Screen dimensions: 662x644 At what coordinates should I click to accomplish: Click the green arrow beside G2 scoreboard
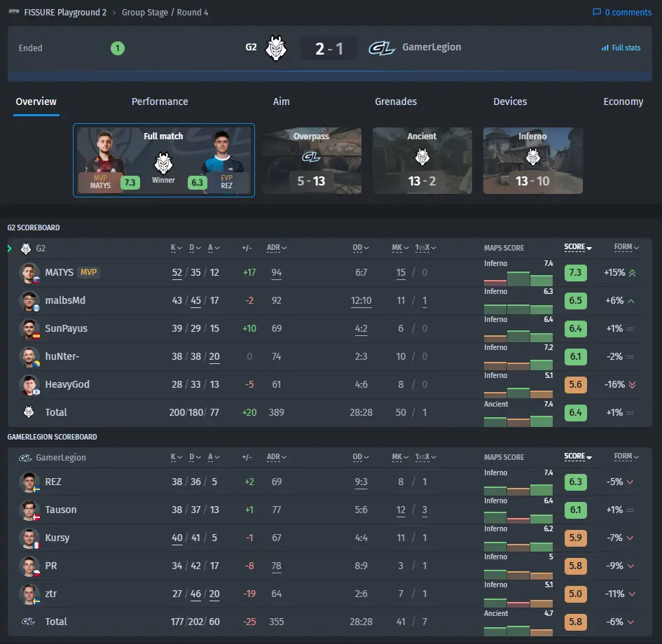(x=9, y=248)
